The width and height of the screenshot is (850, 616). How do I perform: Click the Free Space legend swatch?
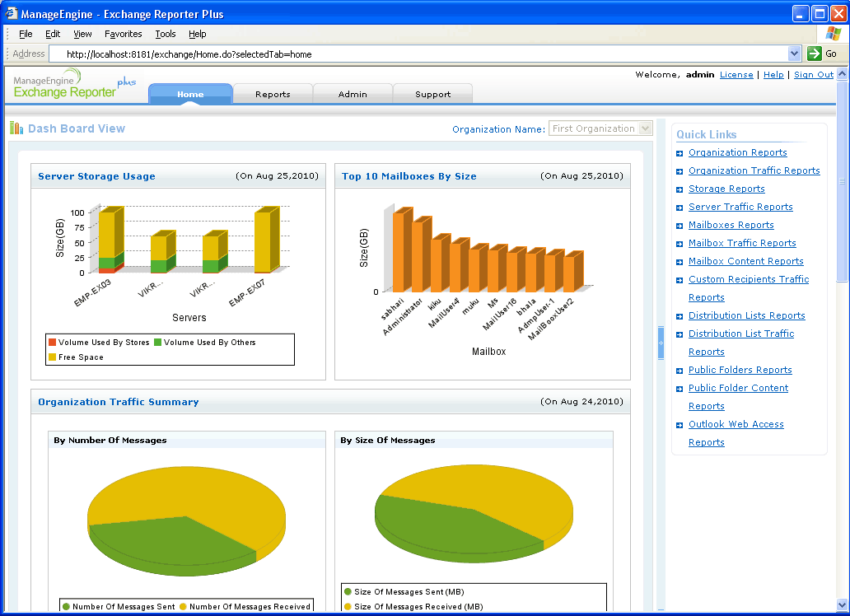[x=52, y=357]
